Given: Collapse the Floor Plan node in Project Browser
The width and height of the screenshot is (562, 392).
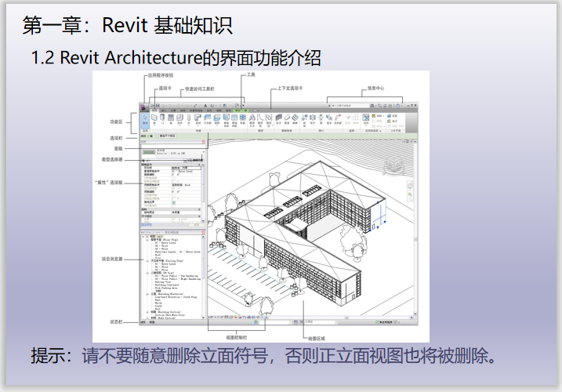Looking at the screenshot, I should click(x=146, y=241).
